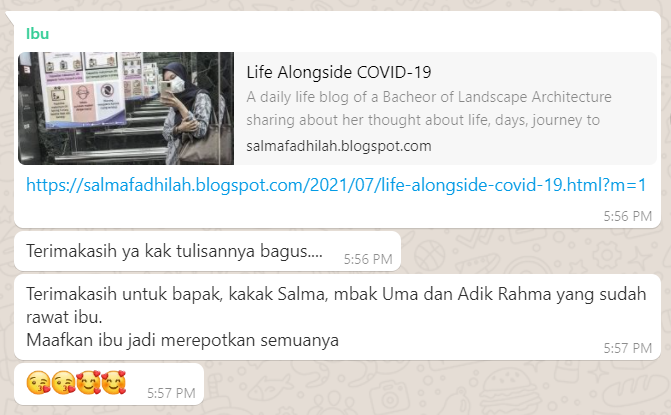The width and height of the screenshot is (671, 415).
Task: Click the 5:57 PM timestamp beside the emojis
Action: pos(171,393)
